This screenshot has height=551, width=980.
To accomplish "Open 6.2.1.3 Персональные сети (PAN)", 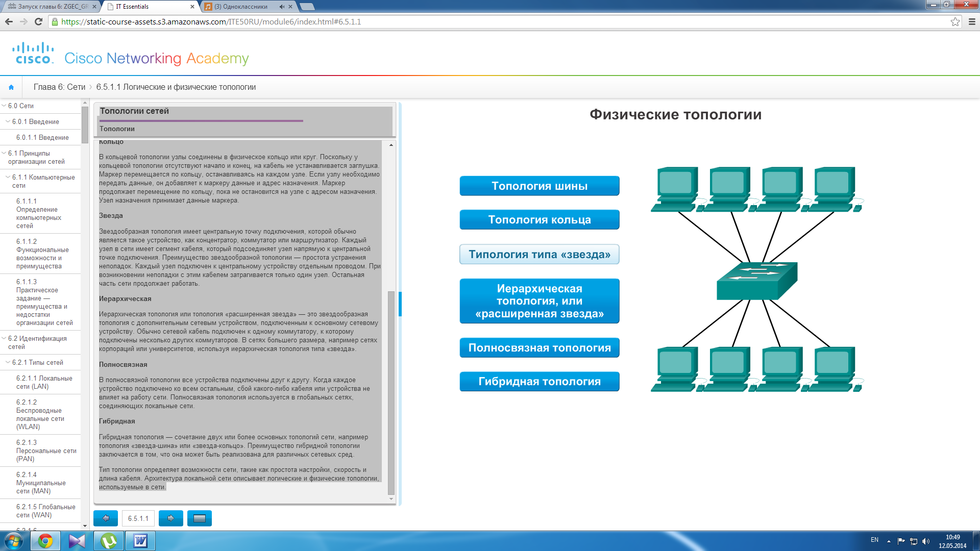I will (46, 450).
